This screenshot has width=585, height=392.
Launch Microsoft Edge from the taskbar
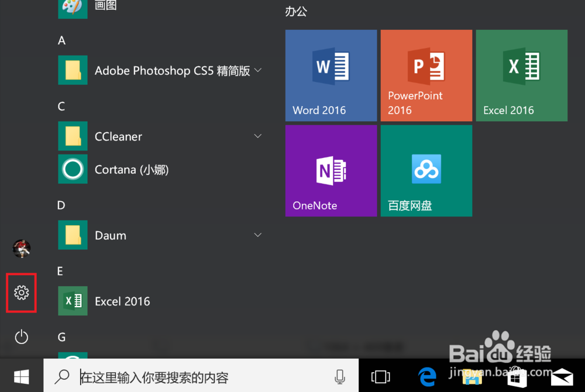[x=428, y=377]
